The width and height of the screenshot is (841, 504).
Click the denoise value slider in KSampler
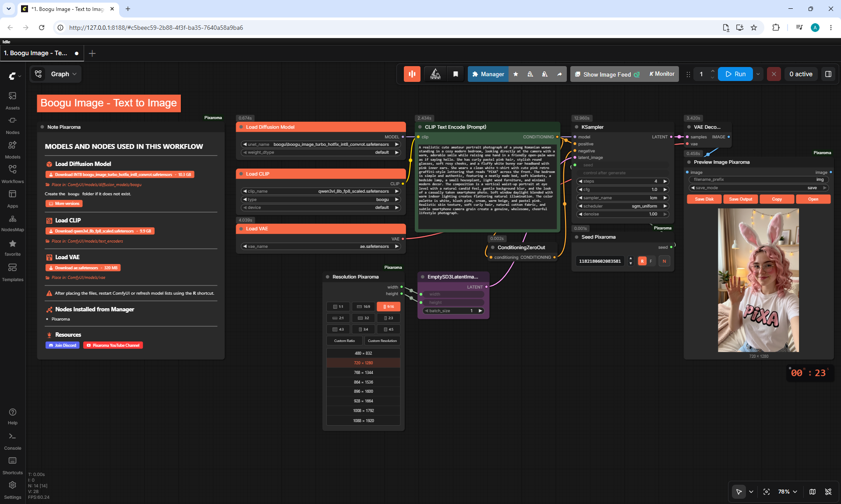pyautogui.click(x=623, y=214)
